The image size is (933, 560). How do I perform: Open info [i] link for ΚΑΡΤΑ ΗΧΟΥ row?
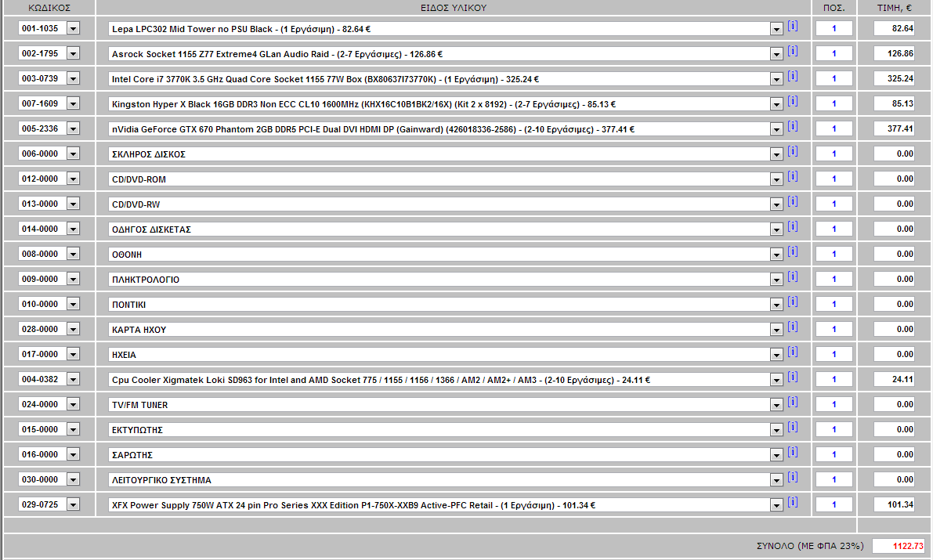[x=793, y=327]
